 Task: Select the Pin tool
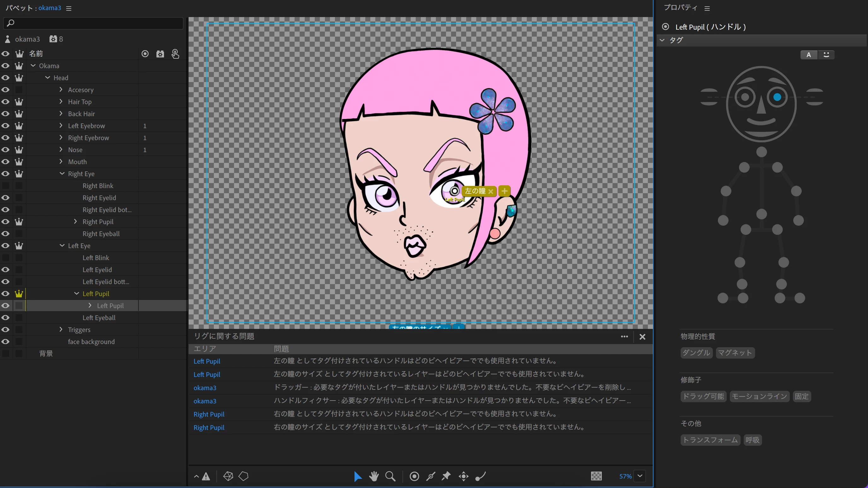[446, 476]
